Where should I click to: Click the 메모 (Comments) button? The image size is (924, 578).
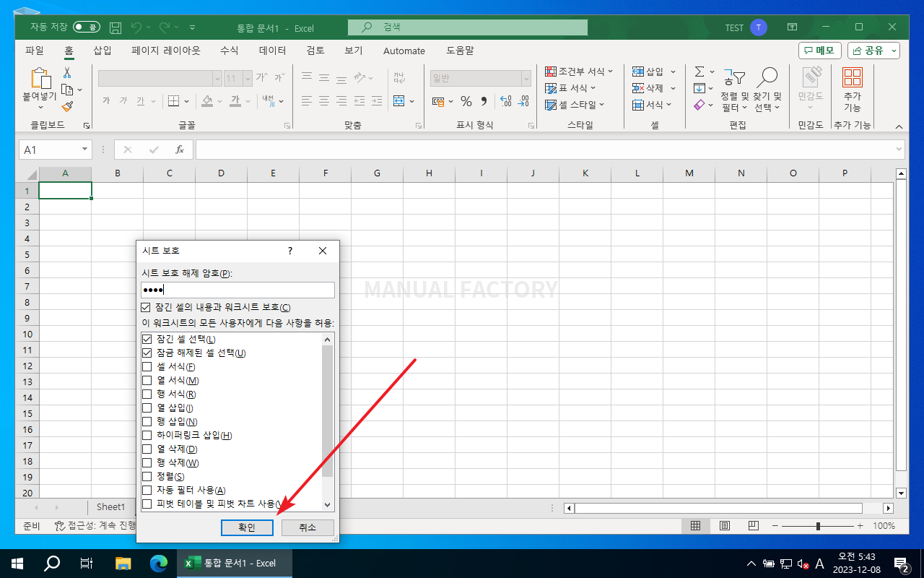point(820,51)
